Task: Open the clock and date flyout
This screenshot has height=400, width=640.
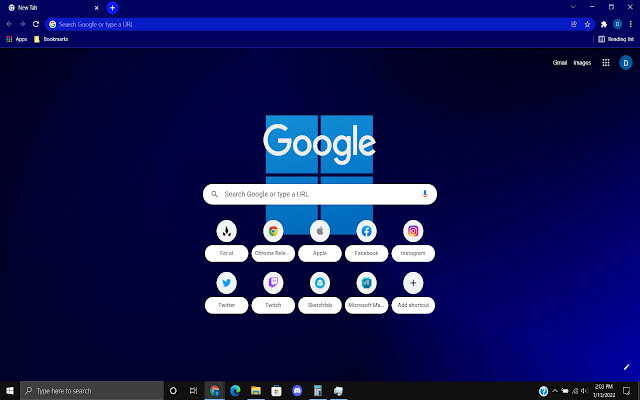Action: [604, 391]
